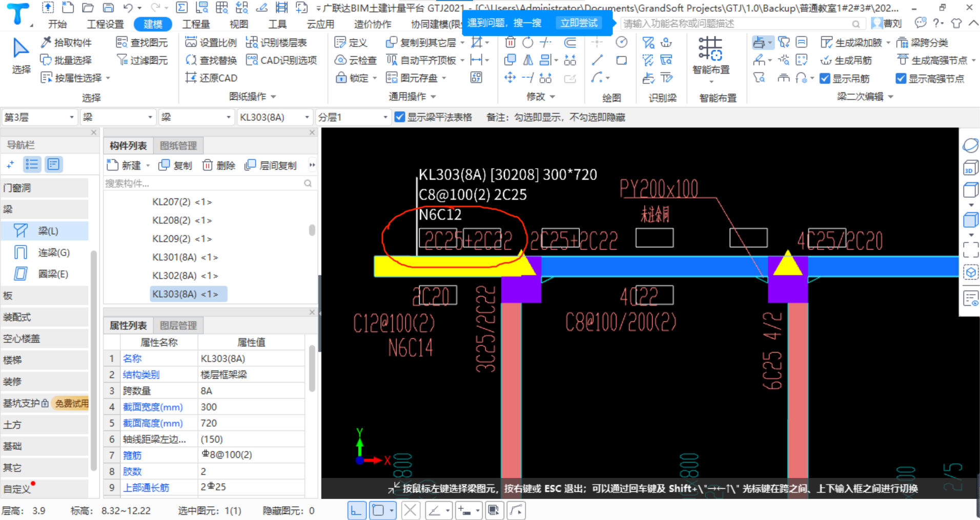
Task: Click 免费试用 free trial badge
Action: [71, 403]
